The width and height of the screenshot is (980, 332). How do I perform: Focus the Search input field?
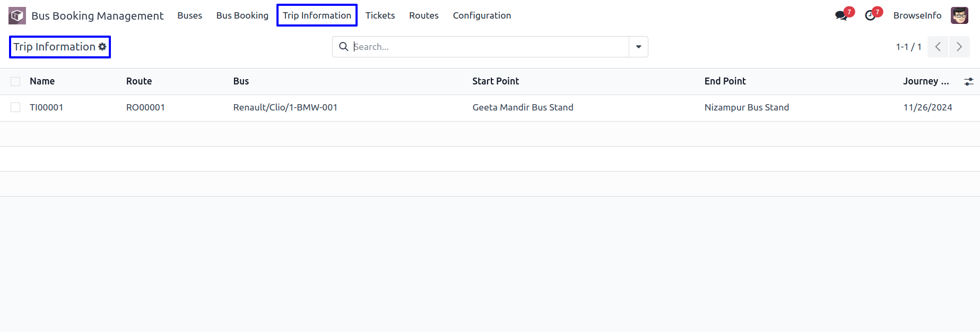point(489,47)
